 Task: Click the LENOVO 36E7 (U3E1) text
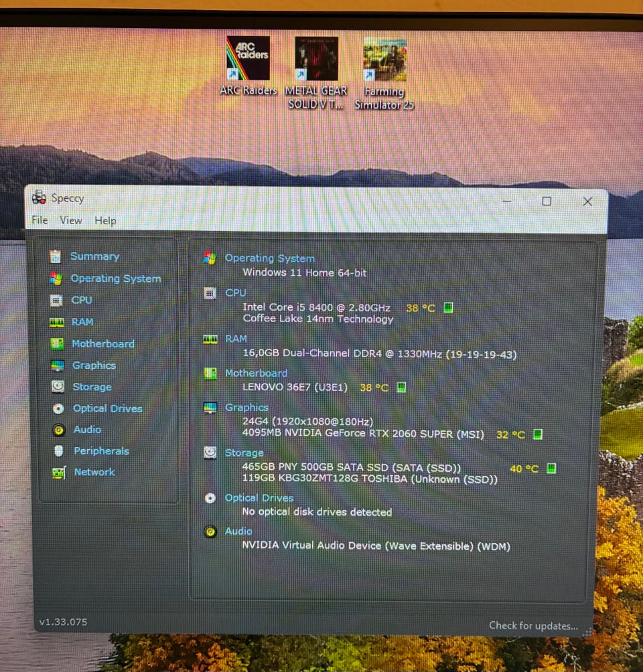[x=295, y=388]
